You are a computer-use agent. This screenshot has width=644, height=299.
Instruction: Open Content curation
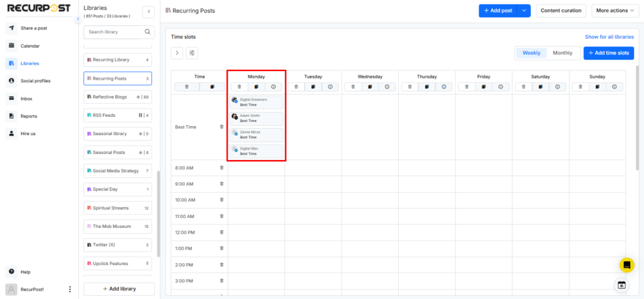561,11
